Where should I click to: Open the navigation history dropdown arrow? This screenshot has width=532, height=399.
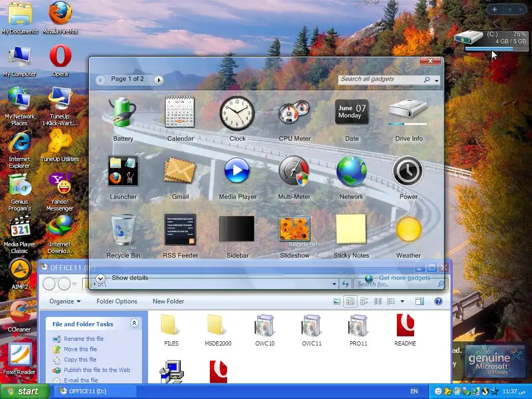tap(74, 284)
